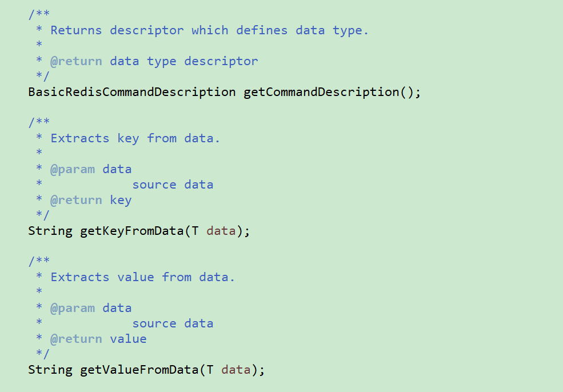The width and height of the screenshot is (563, 392).
Task: Click the "Extracts key from data." comment
Action: [x=135, y=138]
